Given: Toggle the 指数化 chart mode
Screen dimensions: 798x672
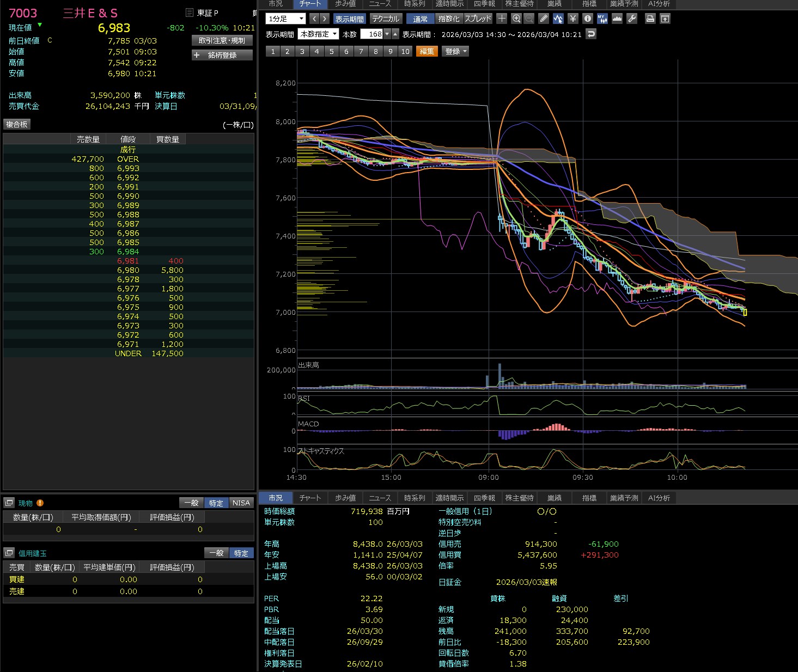Looking at the screenshot, I should click(449, 19).
